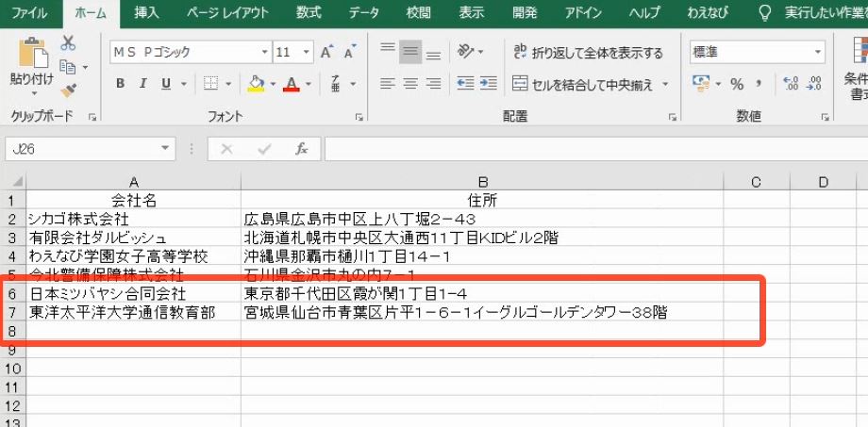
Task: Open the font size dropdown
Action: 307,53
